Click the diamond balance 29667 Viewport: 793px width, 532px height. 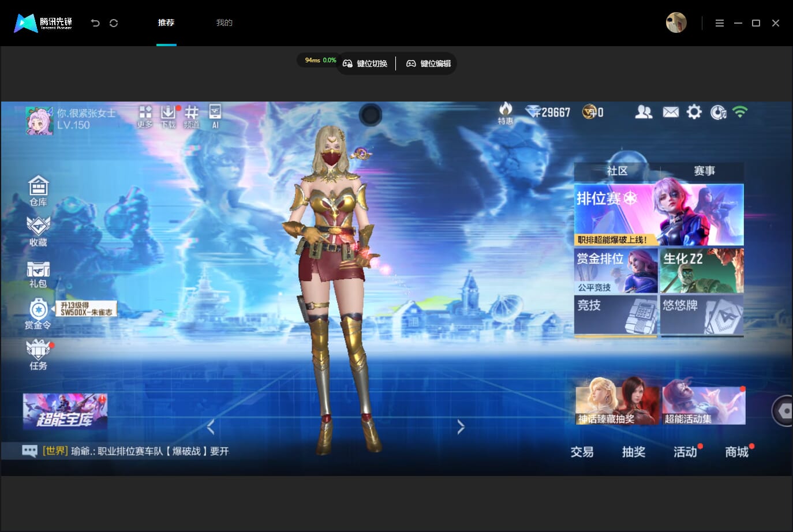click(x=548, y=112)
